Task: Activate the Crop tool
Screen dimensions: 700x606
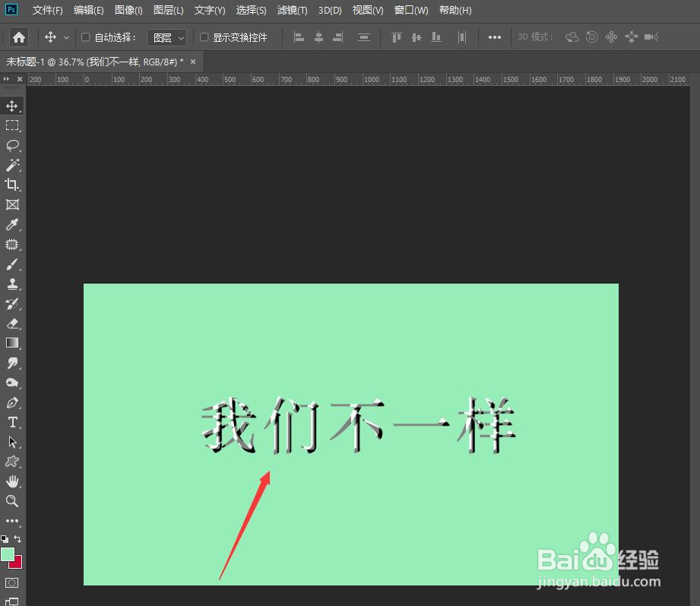Action: (12, 185)
